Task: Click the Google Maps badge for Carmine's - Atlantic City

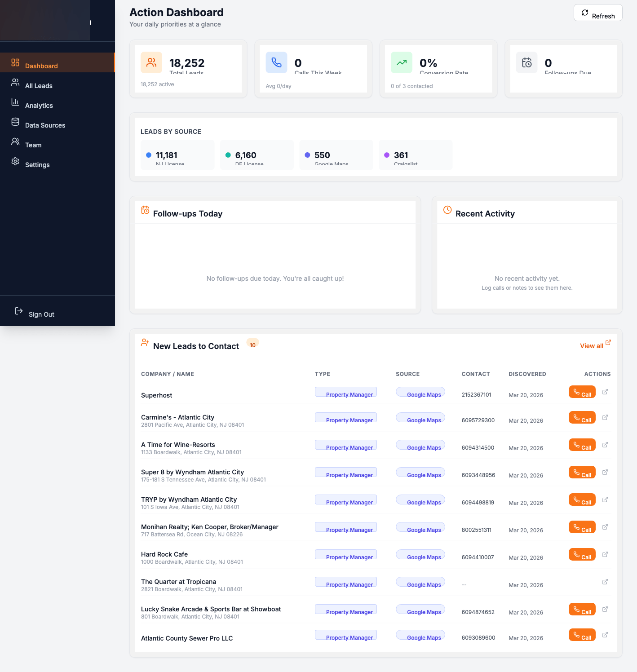Action: [420, 418]
